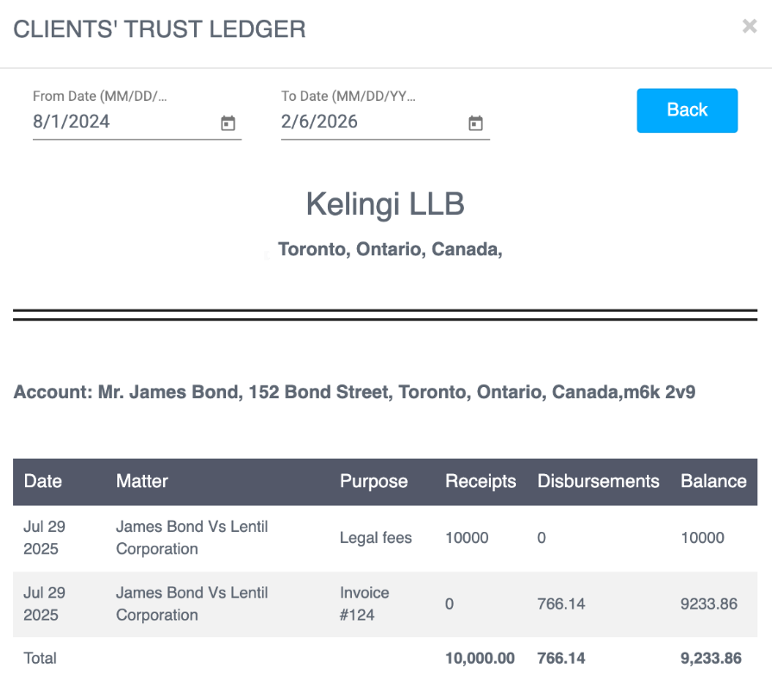Viewport: 772px width, 700px height.
Task: Click the Receipts column header
Action: click(x=480, y=481)
